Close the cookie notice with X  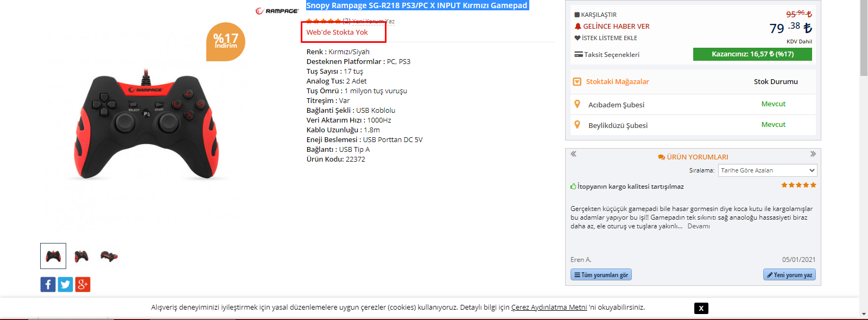tap(701, 308)
